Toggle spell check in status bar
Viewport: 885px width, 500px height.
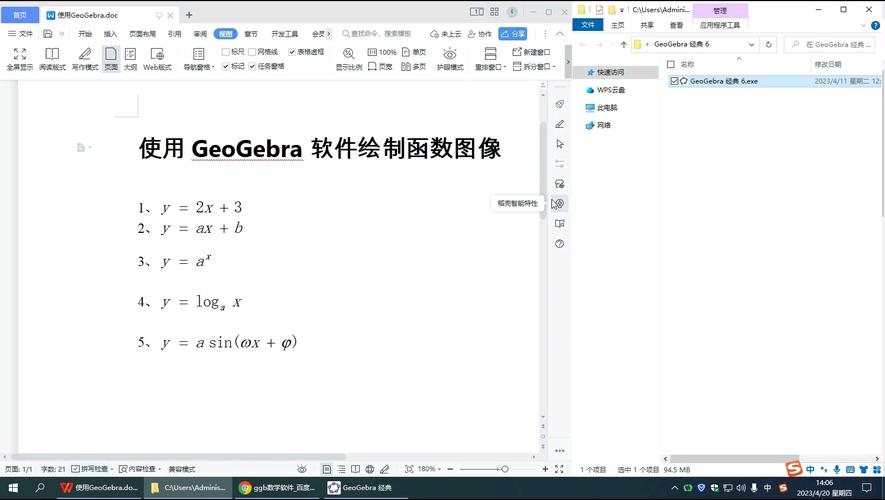(91, 469)
